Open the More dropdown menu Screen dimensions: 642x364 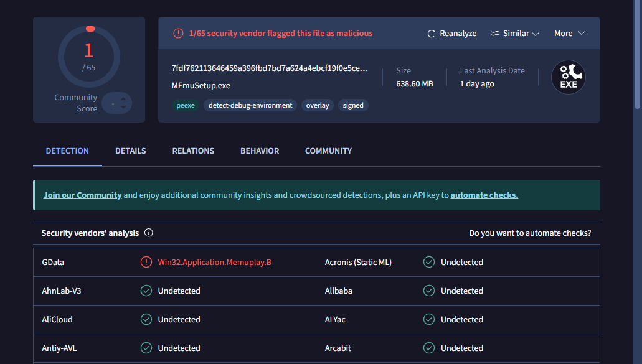tap(570, 33)
